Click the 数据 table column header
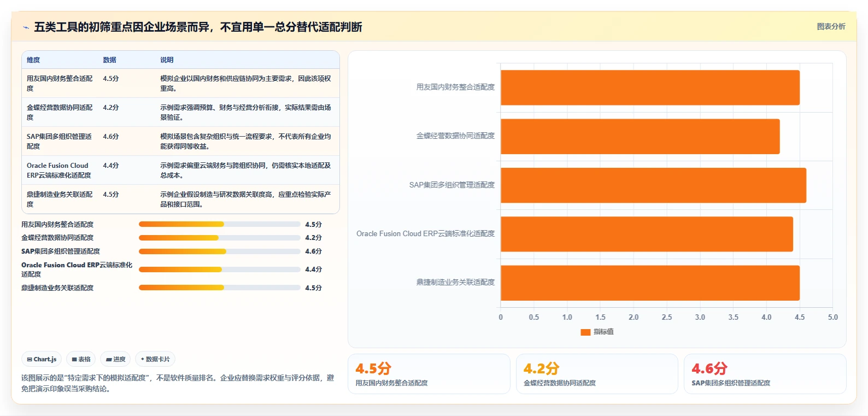This screenshot has width=868, height=416. pyautogui.click(x=110, y=60)
